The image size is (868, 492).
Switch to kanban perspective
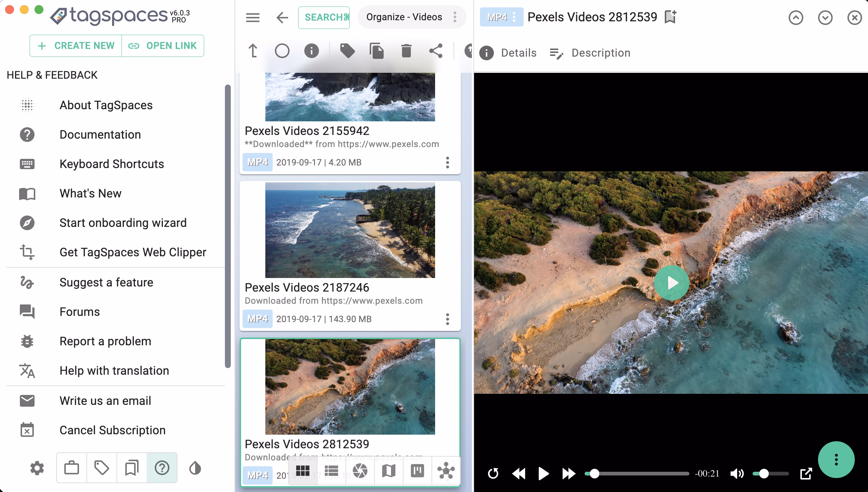[x=417, y=471]
